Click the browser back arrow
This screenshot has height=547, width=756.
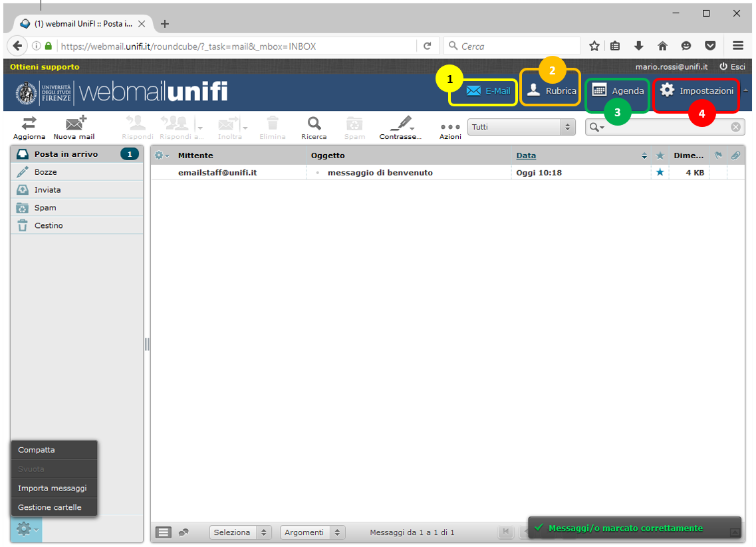click(x=17, y=46)
